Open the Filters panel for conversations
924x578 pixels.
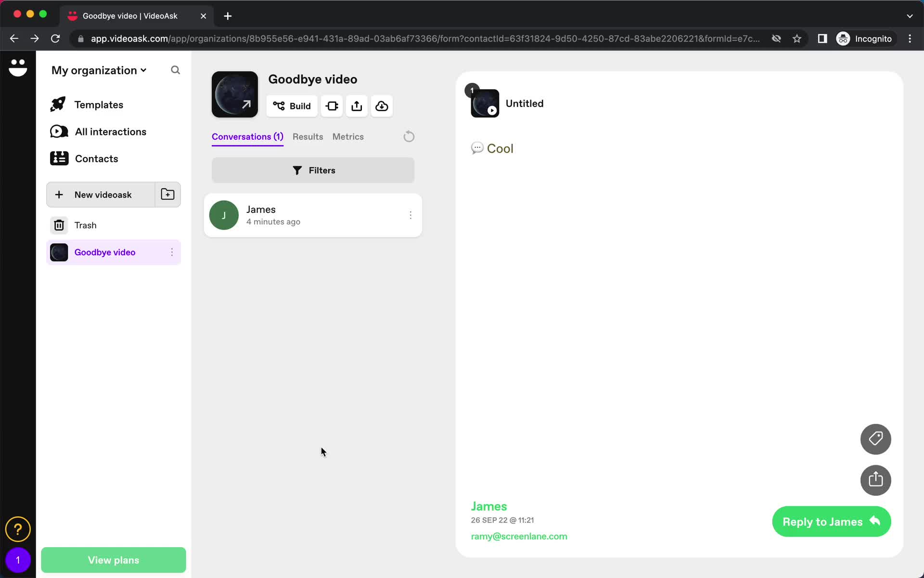[x=313, y=170]
